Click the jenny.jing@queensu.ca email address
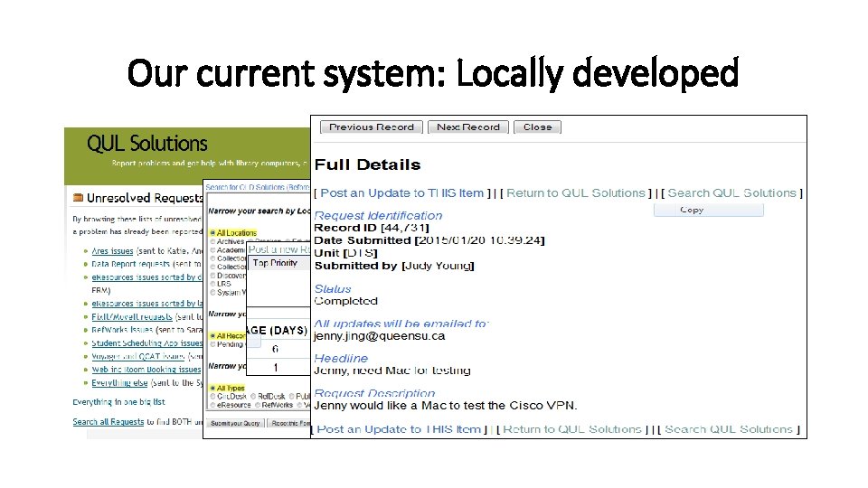The height and width of the screenshot is (488, 868). tap(379, 336)
